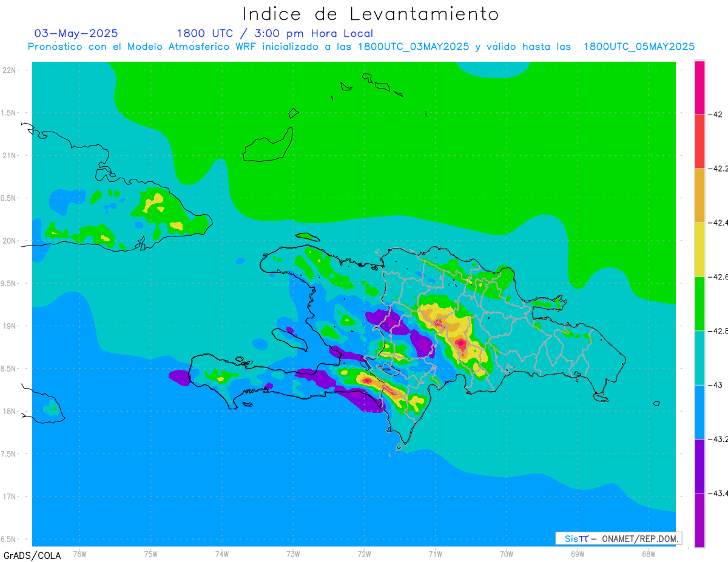Click the green legend color band
This screenshot has width=728, height=562.
coord(699,303)
